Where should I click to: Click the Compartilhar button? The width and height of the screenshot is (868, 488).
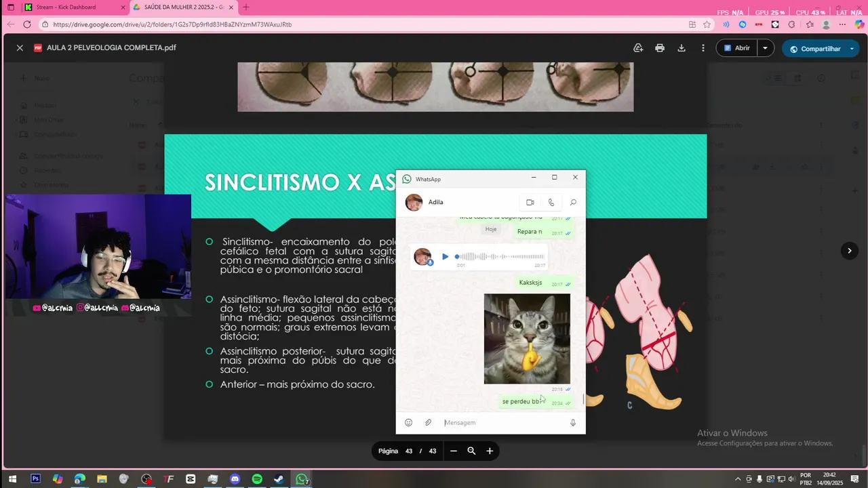click(814, 49)
